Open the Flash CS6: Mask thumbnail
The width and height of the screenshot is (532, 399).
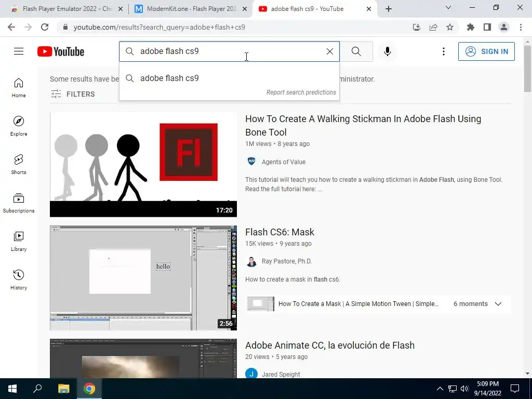(143, 278)
